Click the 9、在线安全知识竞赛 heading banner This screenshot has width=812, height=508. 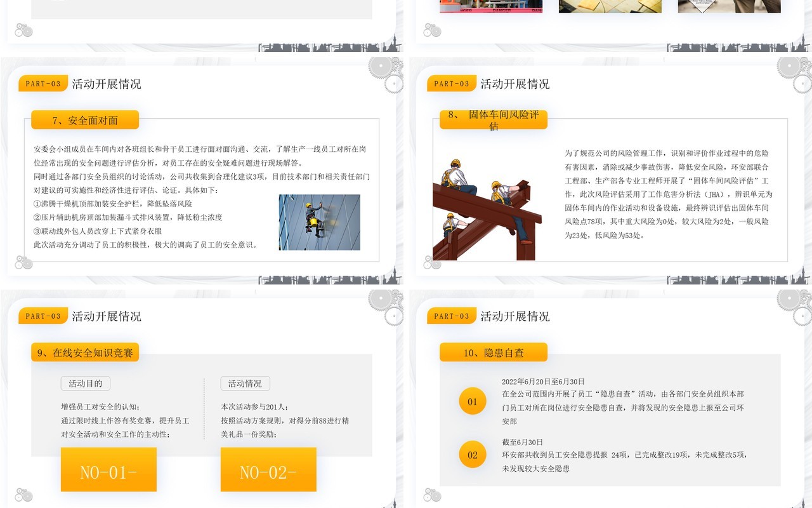tap(85, 352)
